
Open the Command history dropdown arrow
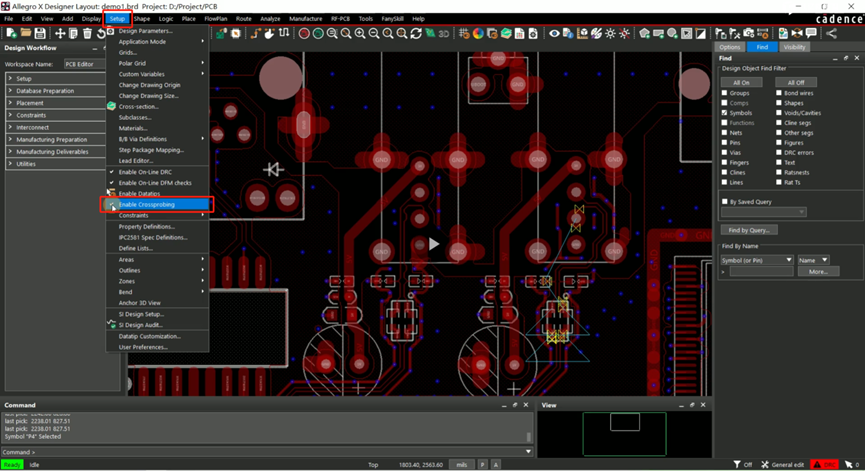coord(528,452)
